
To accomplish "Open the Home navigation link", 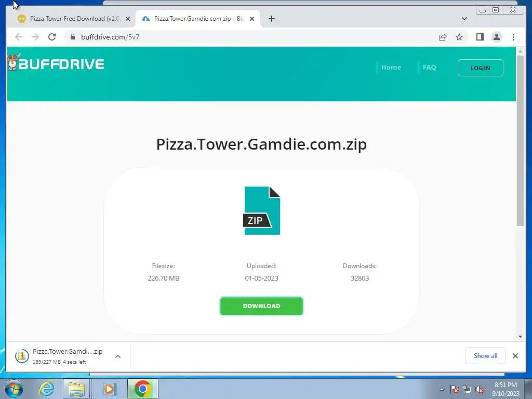I will [x=391, y=67].
